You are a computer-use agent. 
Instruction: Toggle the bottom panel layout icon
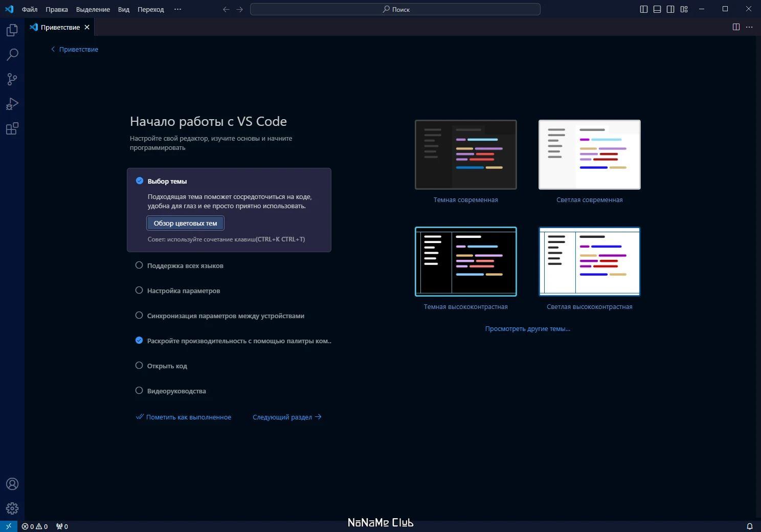pyautogui.click(x=657, y=9)
